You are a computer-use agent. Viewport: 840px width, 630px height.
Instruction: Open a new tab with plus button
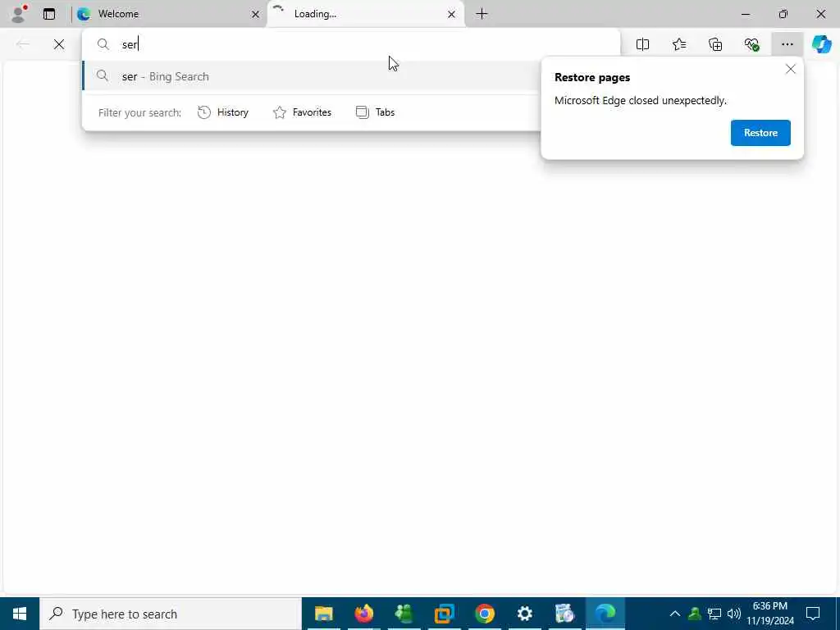(482, 14)
